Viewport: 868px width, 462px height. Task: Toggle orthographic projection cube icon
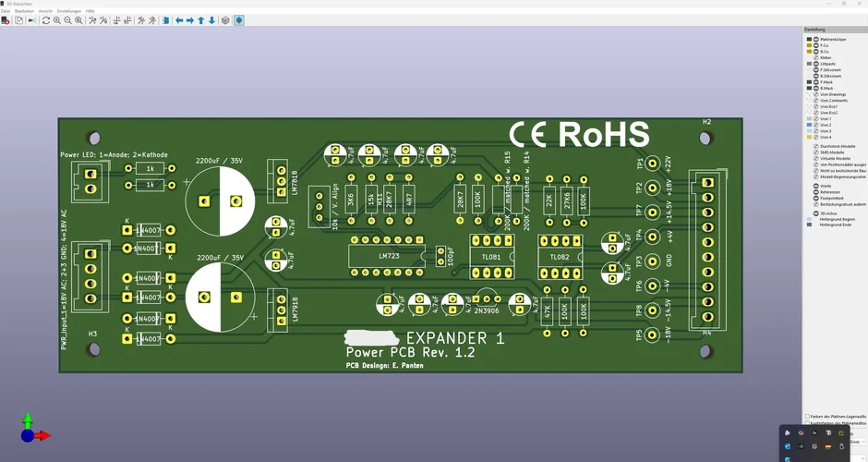click(225, 20)
